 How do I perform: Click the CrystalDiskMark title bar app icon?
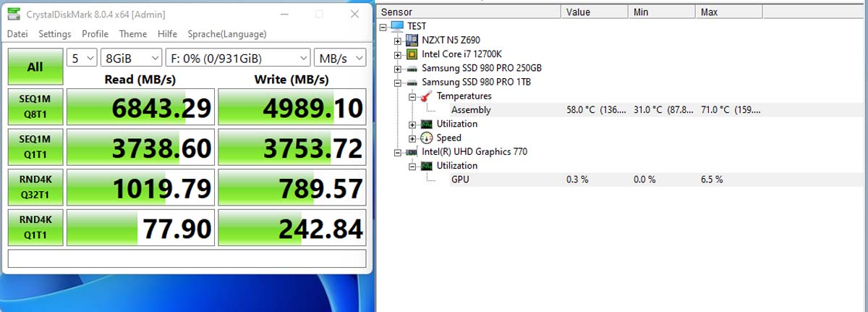point(14,14)
